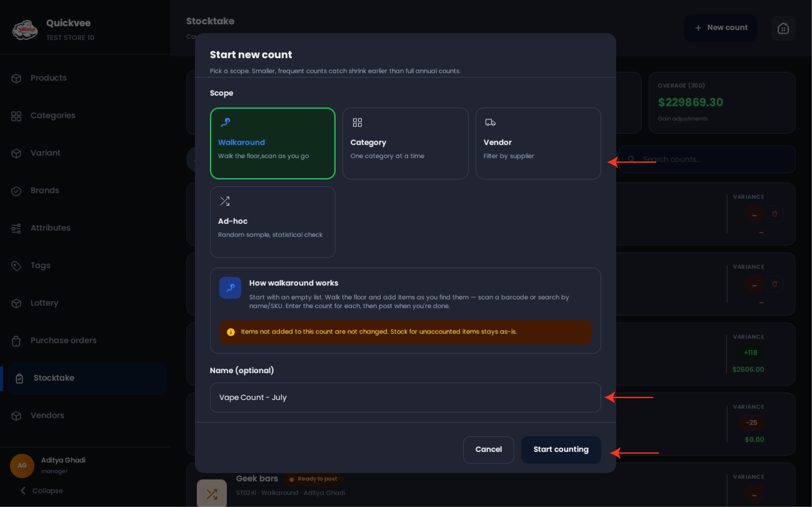The image size is (812, 507).
Task: Cancel the new count dialog
Action: [488, 450]
